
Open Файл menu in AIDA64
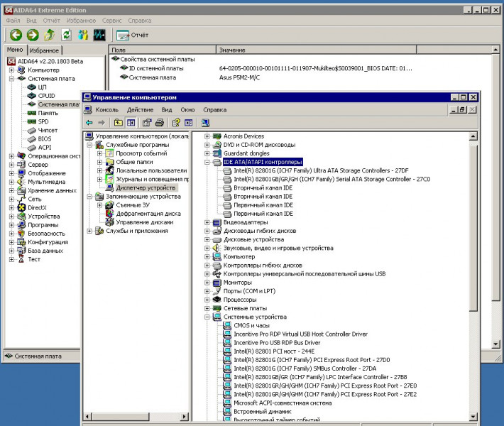(13, 21)
